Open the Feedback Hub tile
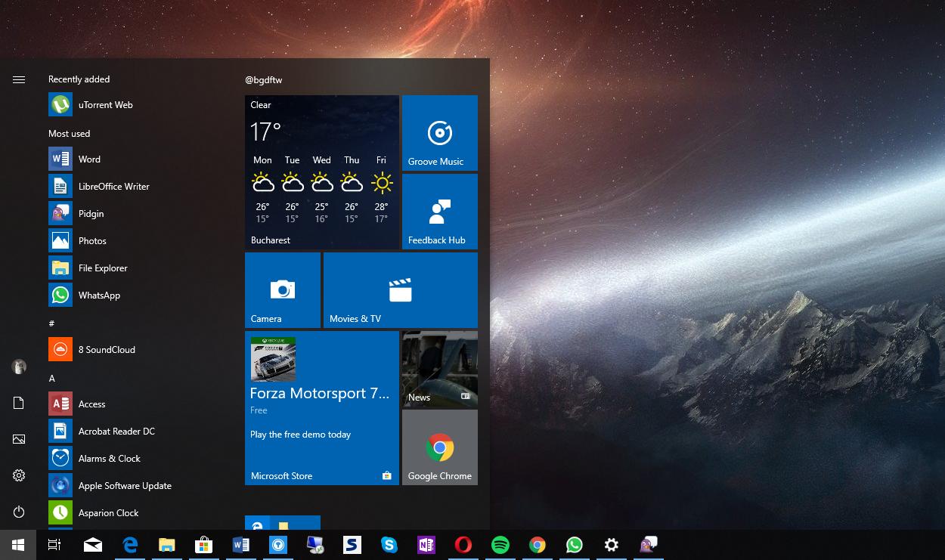The width and height of the screenshot is (945, 560). tap(439, 212)
